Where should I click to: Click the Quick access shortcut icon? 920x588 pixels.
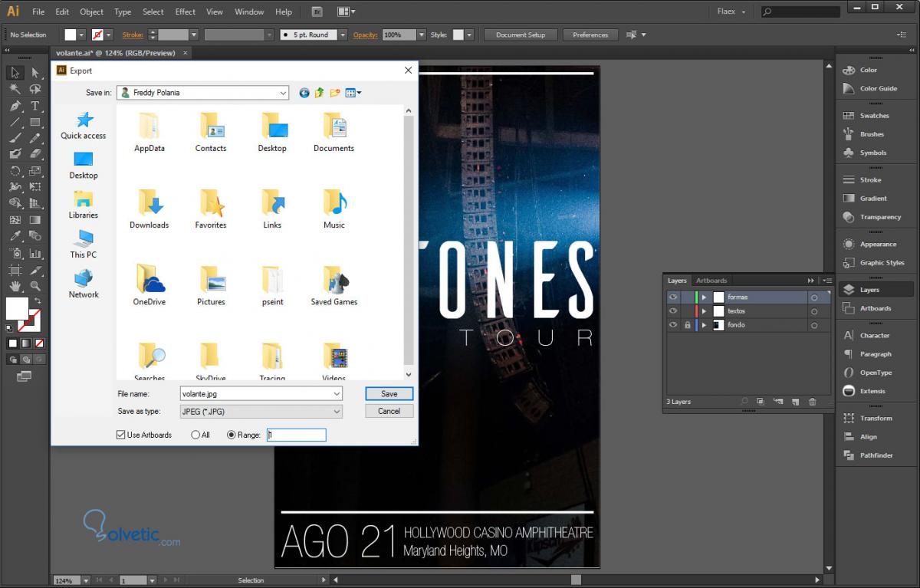[84, 120]
